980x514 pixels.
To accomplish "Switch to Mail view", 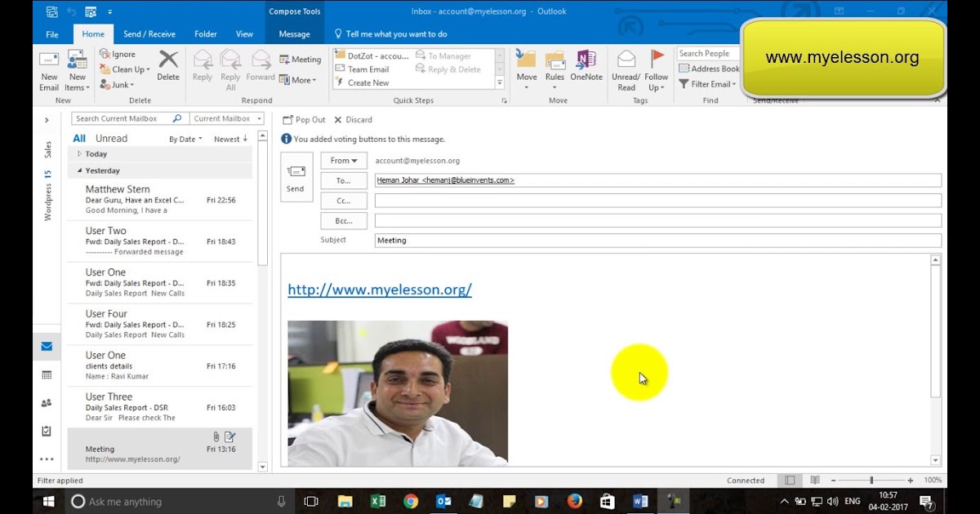I will pos(47,347).
